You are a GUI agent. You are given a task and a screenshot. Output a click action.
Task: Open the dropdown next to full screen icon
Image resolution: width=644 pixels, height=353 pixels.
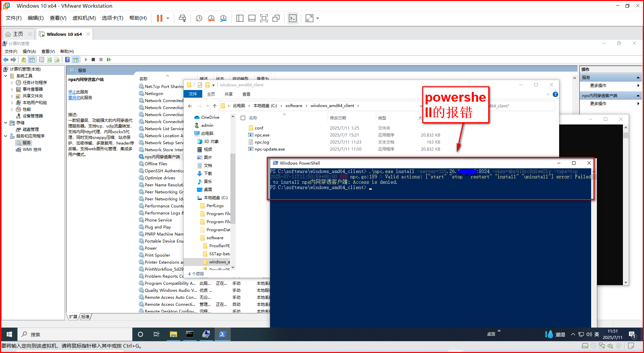(318, 18)
